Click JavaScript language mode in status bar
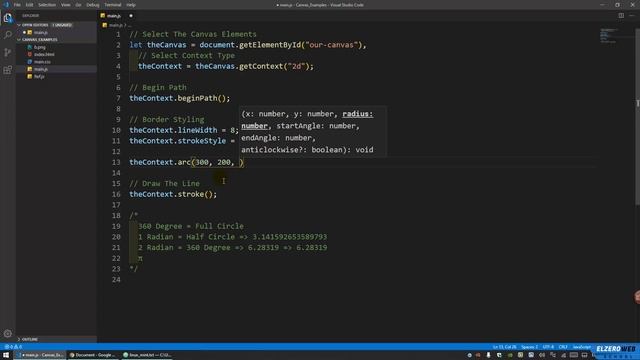 point(581,347)
